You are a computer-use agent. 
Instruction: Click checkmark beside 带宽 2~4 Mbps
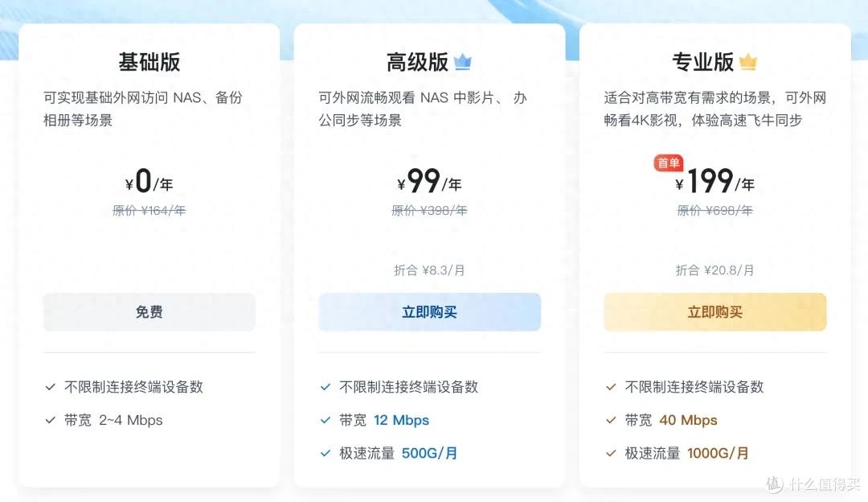50,420
